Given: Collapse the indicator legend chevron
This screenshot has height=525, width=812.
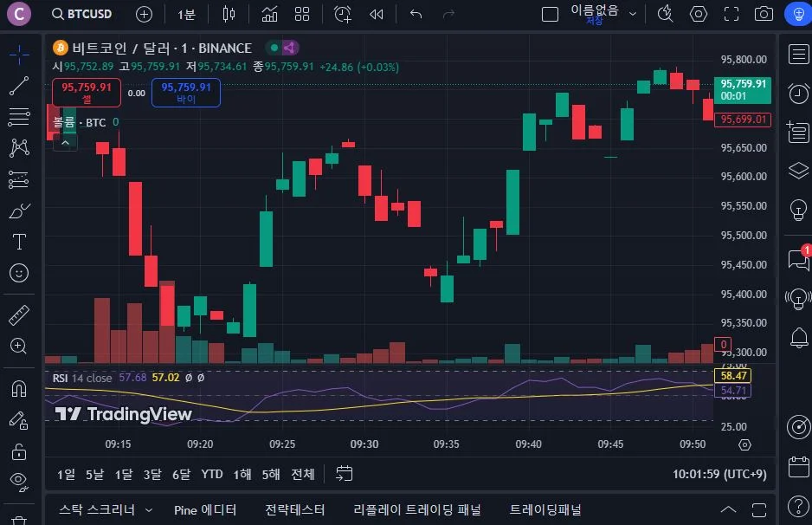Looking at the screenshot, I should coord(65,143).
